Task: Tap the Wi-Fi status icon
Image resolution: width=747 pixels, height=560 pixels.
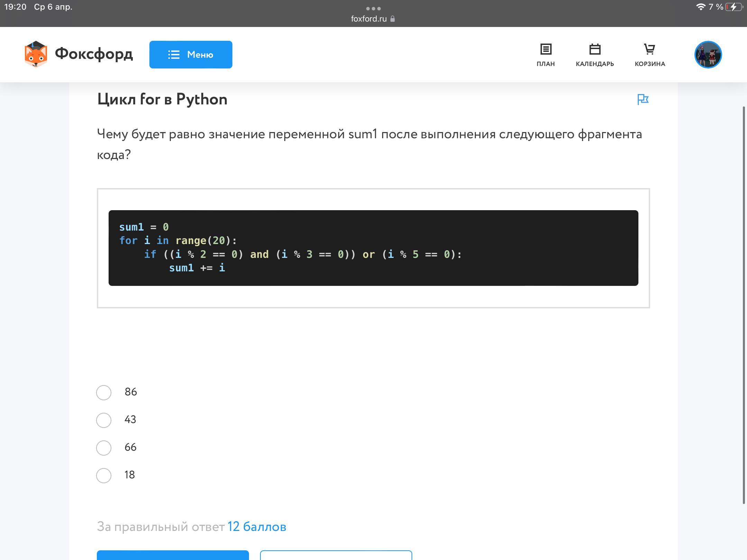Action: (x=701, y=7)
